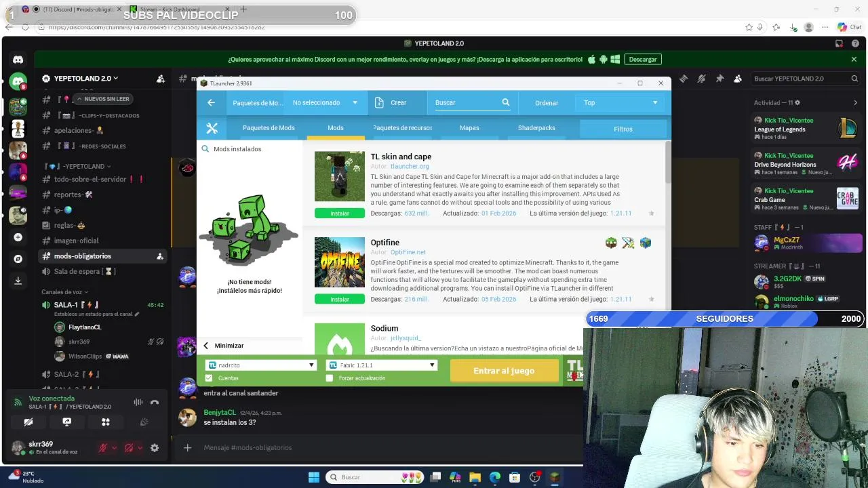Open Filtros button in TLauncher

(623, 129)
